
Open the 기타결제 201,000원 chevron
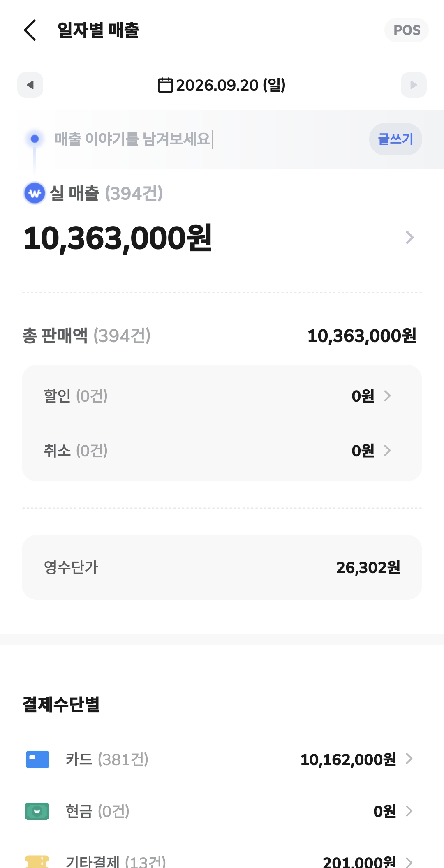click(x=409, y=862)
